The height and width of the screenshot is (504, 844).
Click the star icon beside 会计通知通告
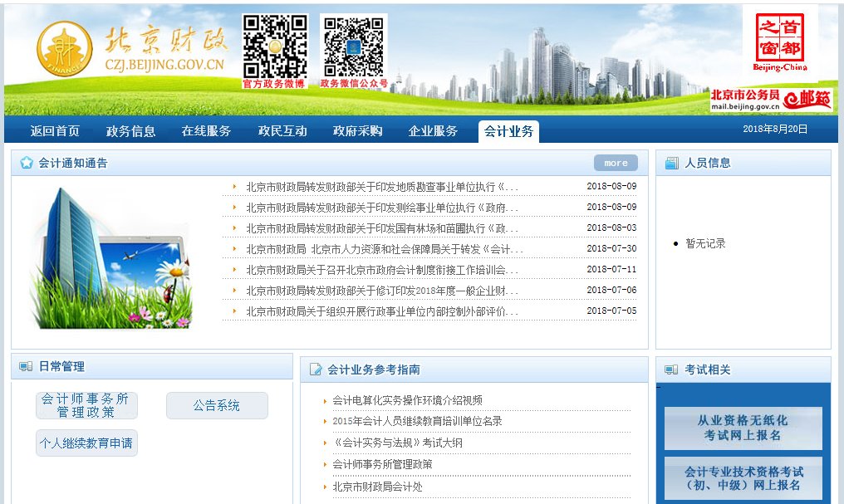[x=26, y=163]
